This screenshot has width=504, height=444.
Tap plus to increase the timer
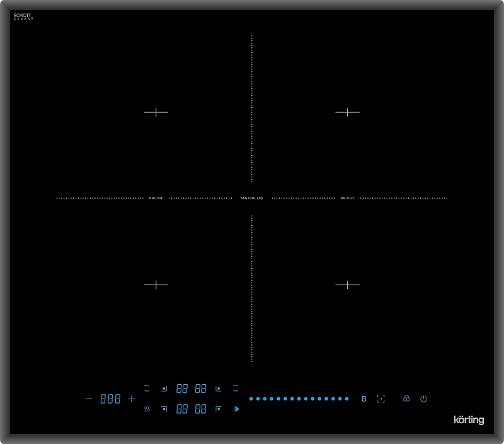130,398
